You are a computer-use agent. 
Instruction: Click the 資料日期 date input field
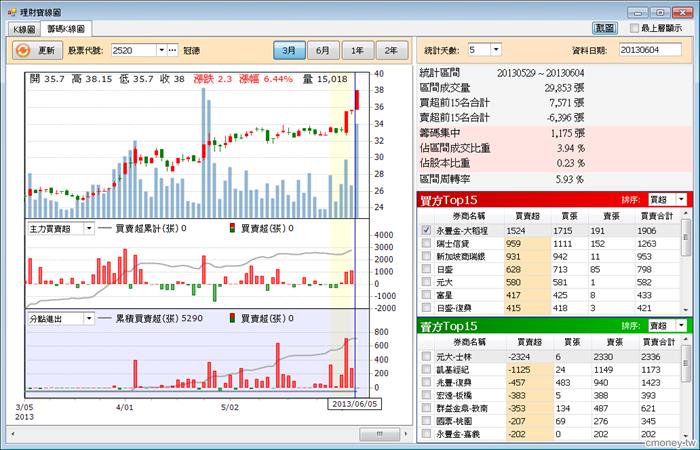click(650, 49)
